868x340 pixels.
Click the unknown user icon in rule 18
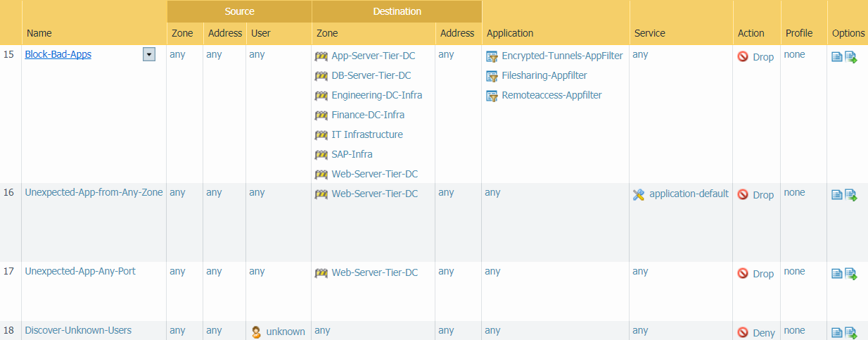tap(257, 332)
